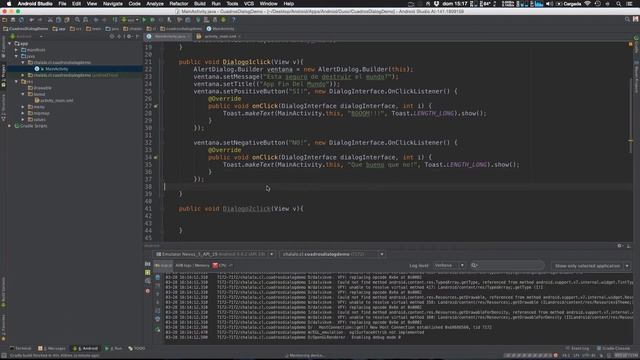The width and height of the screenshot is (640, 360).
Task: Click the Screen Capture icon in Android monitor
Action: [148, 264]
